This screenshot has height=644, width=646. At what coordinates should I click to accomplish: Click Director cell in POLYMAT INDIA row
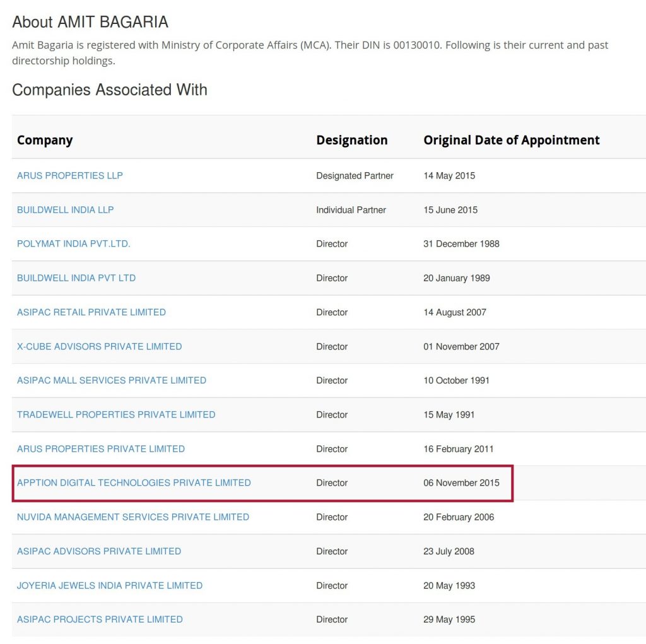click(x=332, y=244)
